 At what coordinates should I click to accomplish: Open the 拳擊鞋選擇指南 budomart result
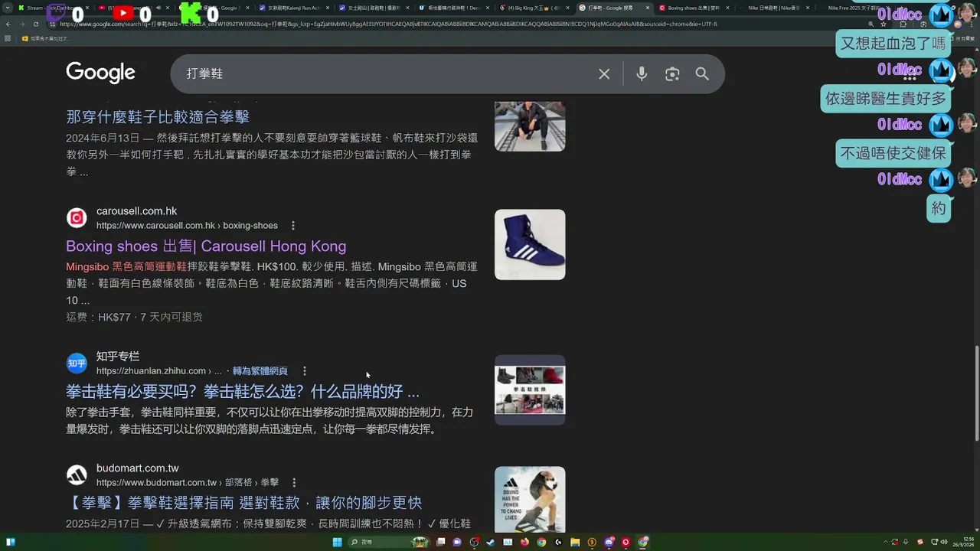[x=244, y=503]
